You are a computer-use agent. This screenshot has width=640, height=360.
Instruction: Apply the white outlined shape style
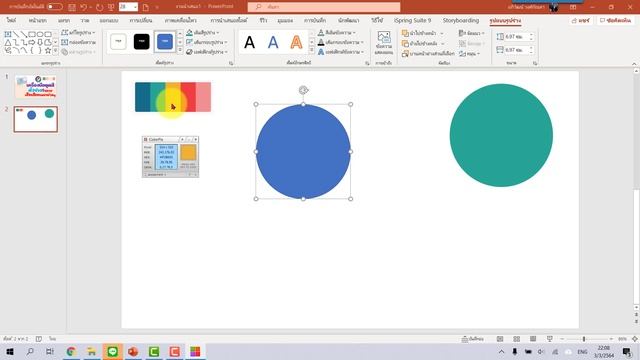pos(118,42)
